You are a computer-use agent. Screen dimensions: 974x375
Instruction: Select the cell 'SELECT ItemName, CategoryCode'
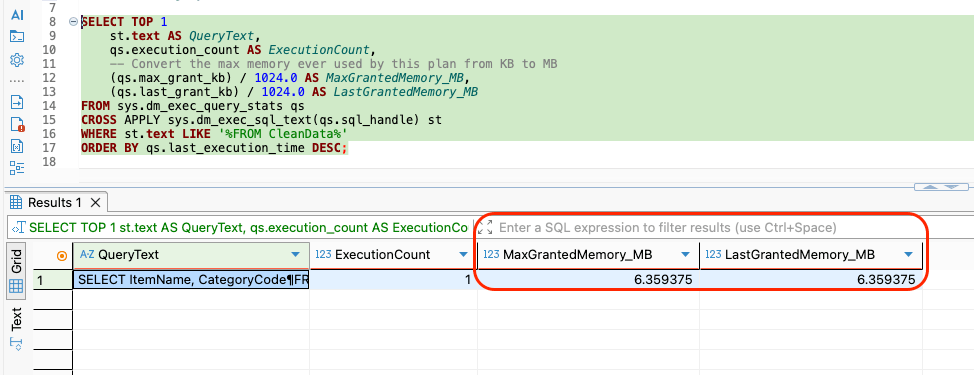coord(191,280)
